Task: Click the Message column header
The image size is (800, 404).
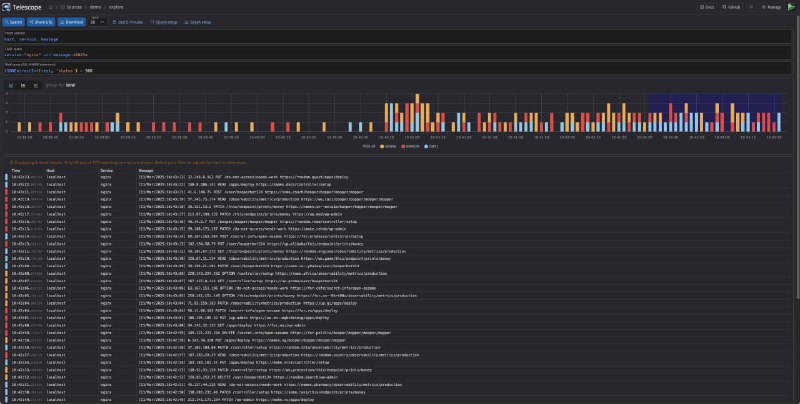Action: 118,171
